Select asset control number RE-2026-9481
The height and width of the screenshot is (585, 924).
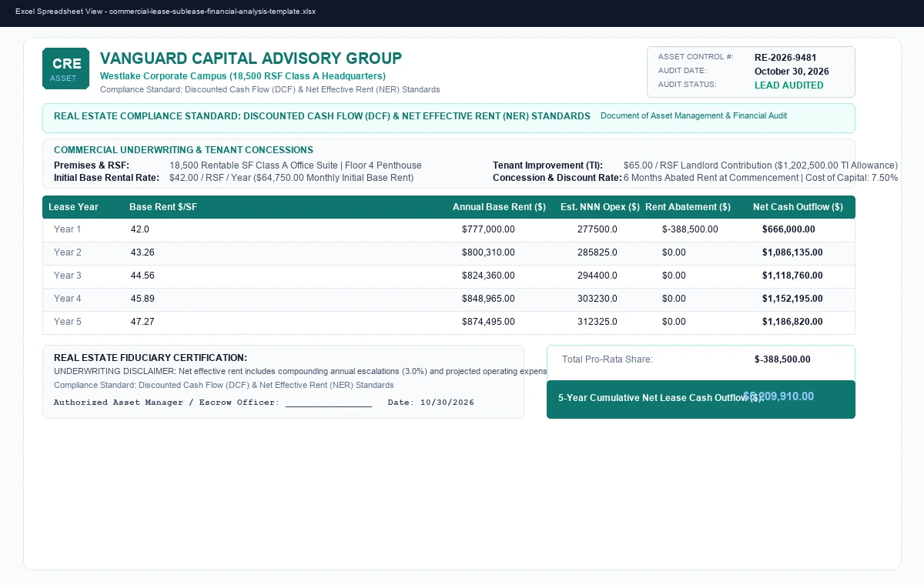coord(785,58)
